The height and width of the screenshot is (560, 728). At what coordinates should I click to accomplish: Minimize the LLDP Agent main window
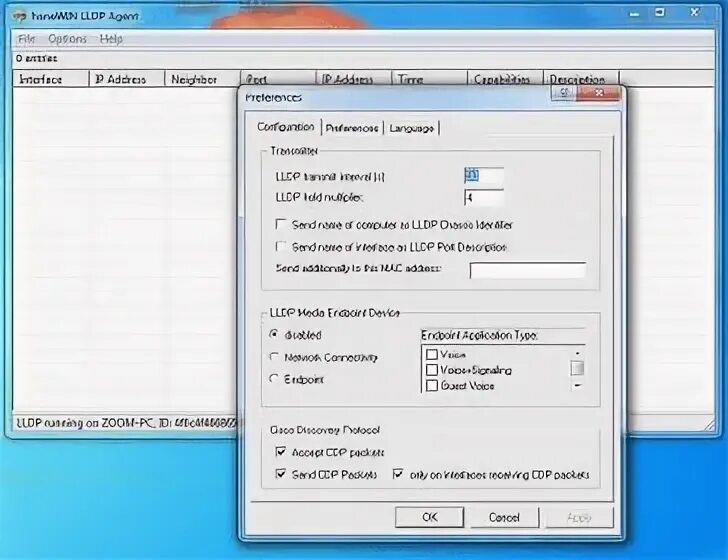coord(634,13)
